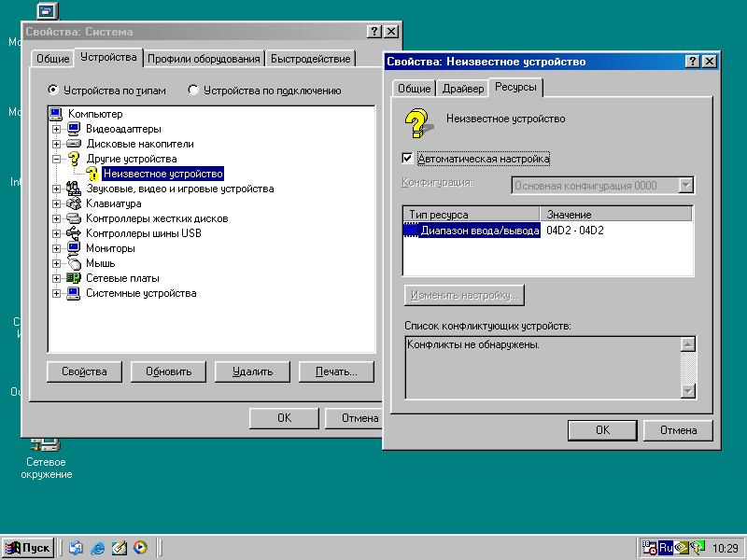Click Печать... button
This screenshot has height=560, width=747.
(x=336, y=371)
